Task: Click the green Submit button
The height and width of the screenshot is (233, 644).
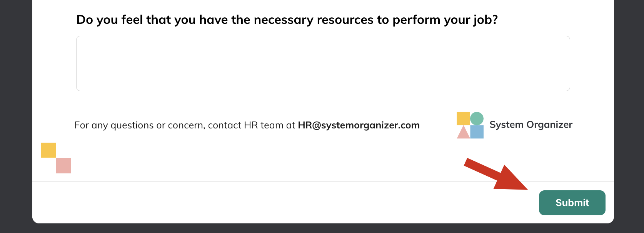Action: [572, 203]
